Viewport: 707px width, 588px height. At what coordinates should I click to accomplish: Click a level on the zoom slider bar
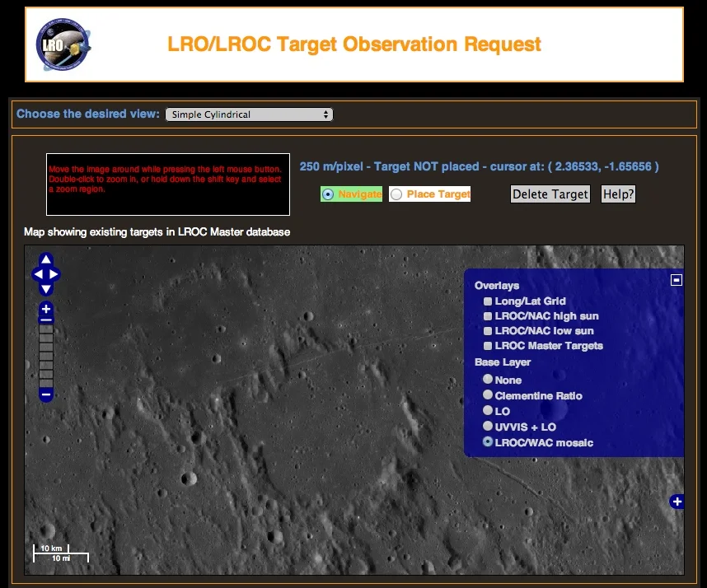45,356
